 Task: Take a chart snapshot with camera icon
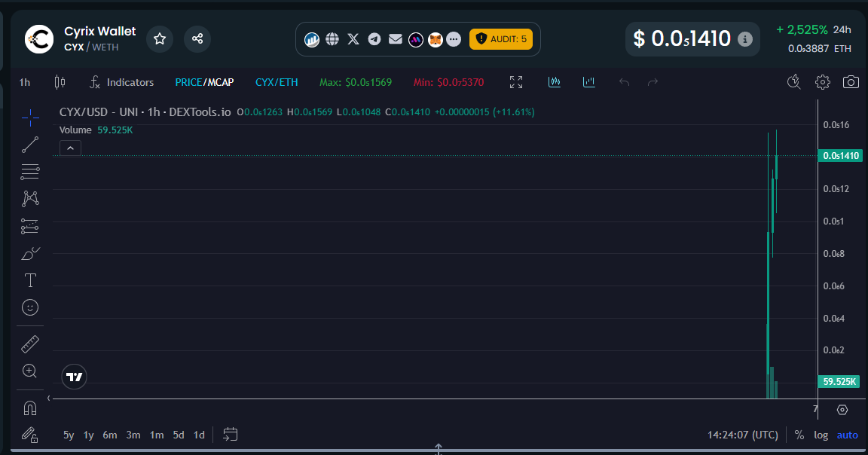851,82
